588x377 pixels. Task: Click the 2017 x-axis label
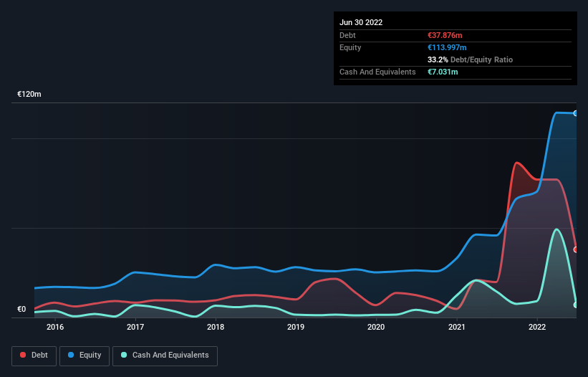(x=135, y=327)
